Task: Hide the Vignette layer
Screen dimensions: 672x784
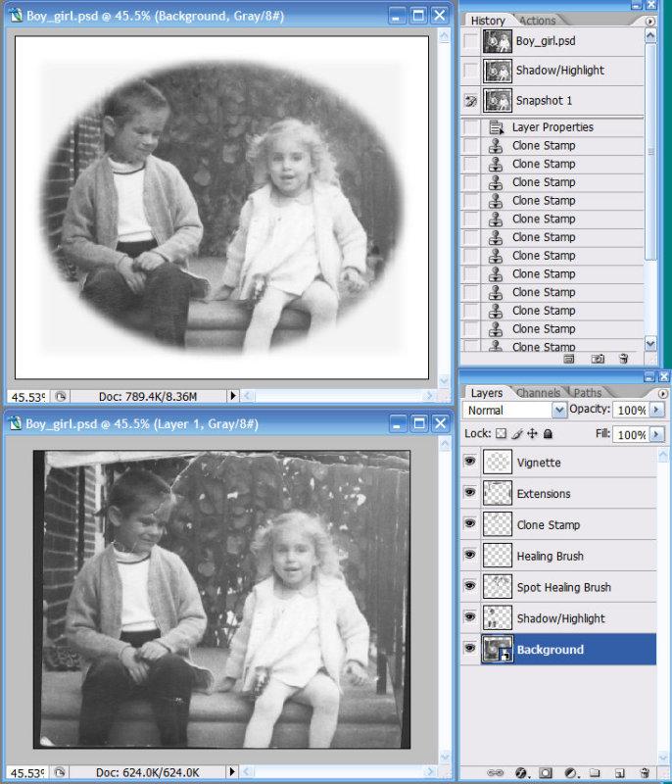Action: 469,461
